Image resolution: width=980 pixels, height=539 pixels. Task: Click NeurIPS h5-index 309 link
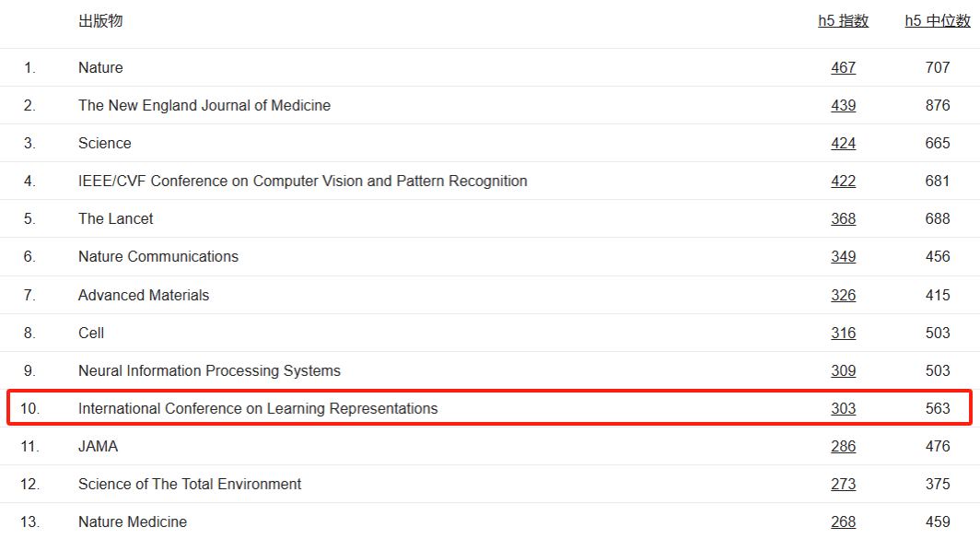843,370
